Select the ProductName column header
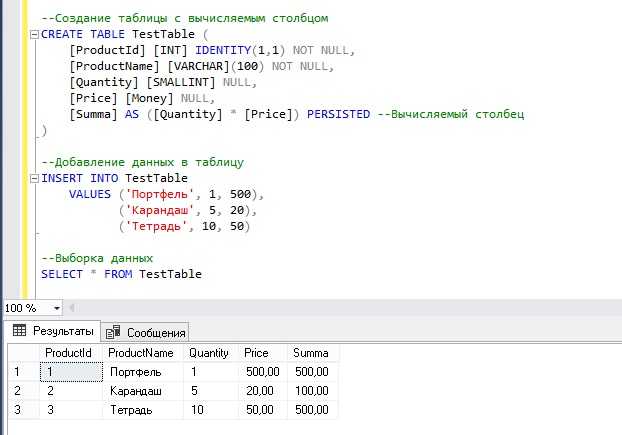 140,353
